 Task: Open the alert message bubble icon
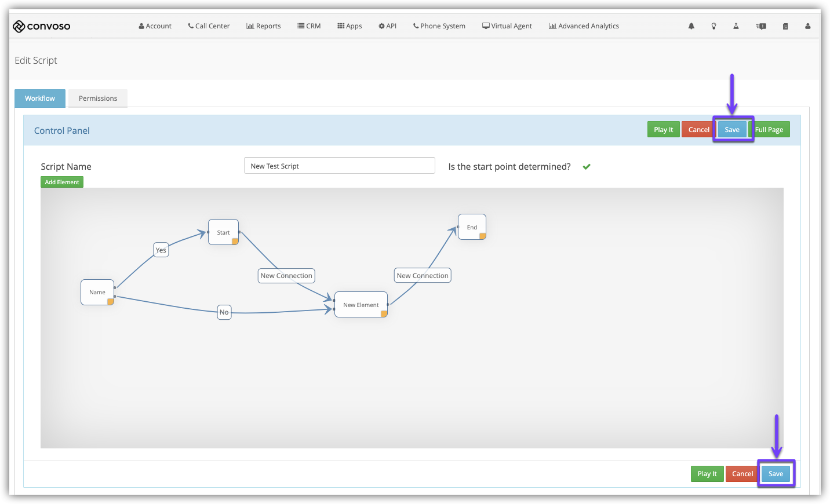(762, 26)
